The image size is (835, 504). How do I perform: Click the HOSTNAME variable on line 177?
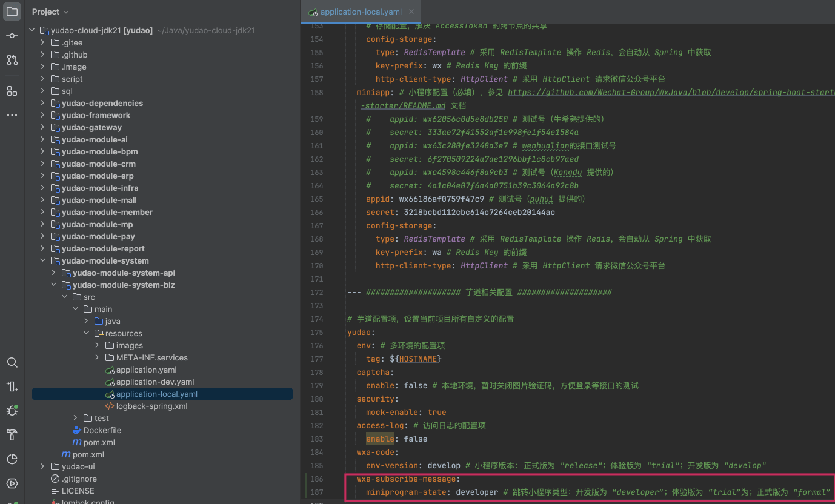(x=417, y=359)
